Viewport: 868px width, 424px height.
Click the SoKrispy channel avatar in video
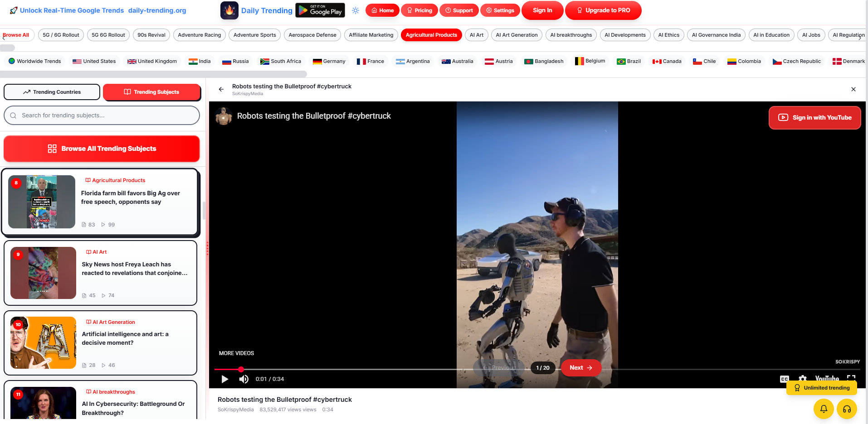pyautogui.click(x=224, y=116)
